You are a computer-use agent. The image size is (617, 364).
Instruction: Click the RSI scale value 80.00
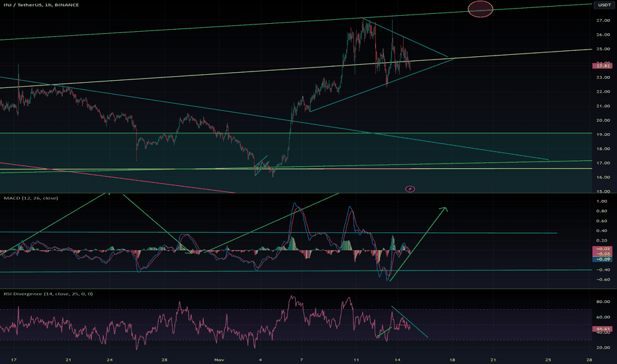(603, 302)
